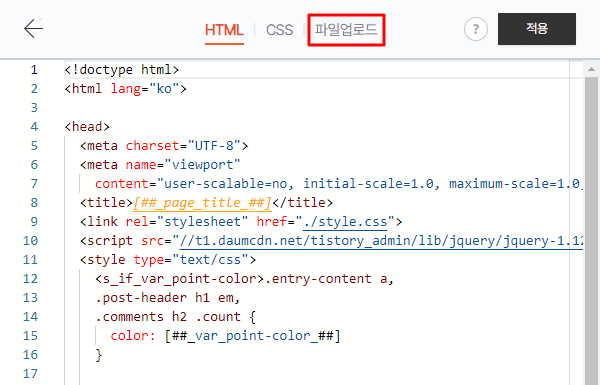Switch to the HTML tab
Image resolution: width=600 pixels, height=385 pixels.
224,30
